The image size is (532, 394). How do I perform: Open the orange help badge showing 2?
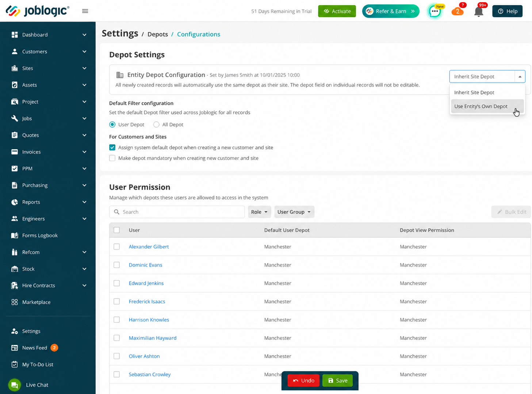(458, 11)
